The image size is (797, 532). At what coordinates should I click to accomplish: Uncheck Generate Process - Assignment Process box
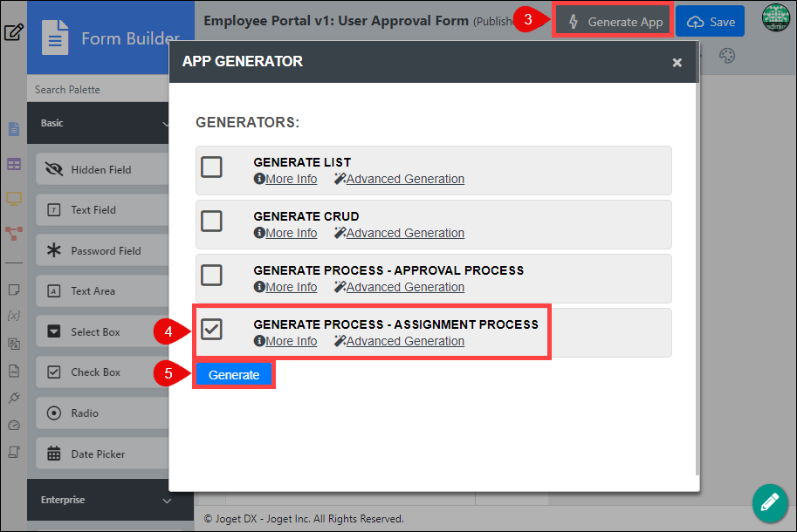(211, 330)
